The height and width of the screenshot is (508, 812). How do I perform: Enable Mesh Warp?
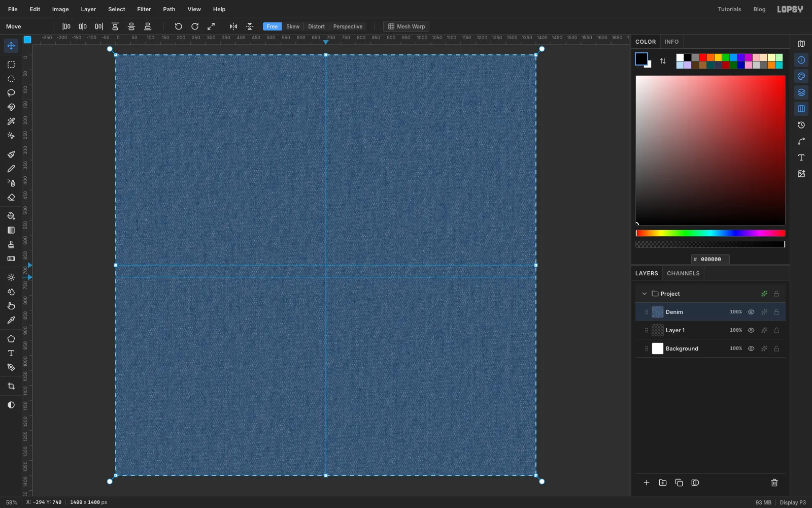point(407,26)
